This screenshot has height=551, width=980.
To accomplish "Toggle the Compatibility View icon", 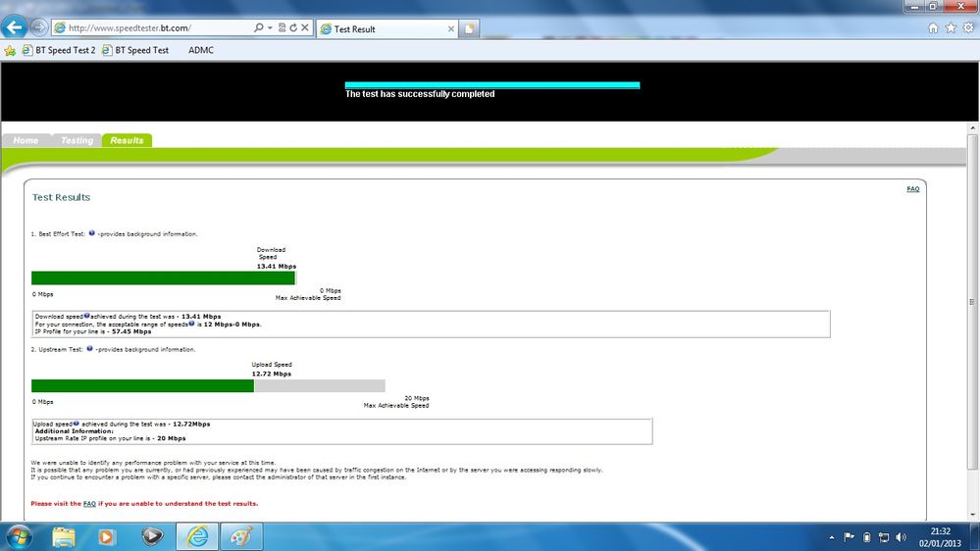I will pos(282,27).
